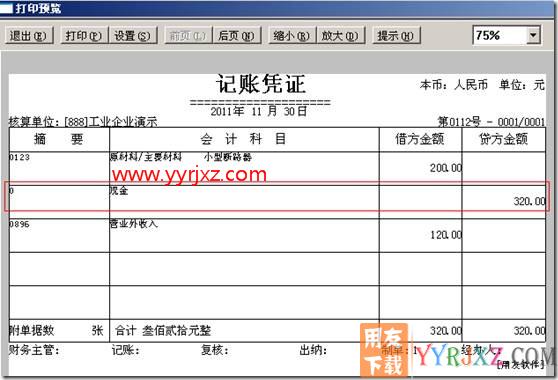The width and height of the screenshot is (558, 380).
Task: Click the 记账: signature label
Action: tap(125, 350)
